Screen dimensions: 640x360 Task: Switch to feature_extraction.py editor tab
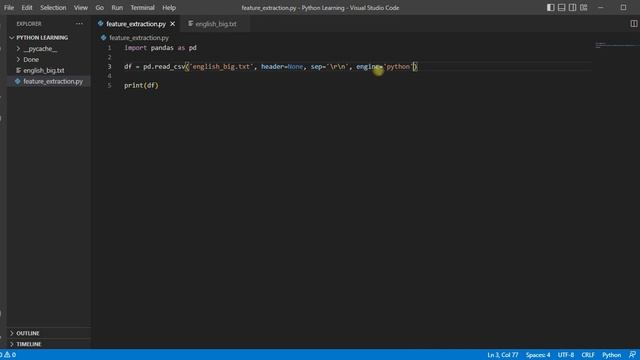point(136,24)
